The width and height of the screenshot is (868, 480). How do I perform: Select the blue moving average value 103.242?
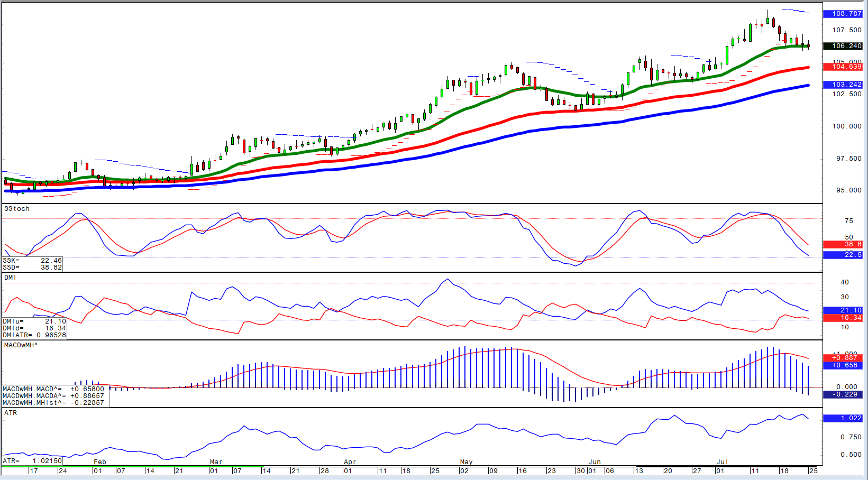pos(843,85)
